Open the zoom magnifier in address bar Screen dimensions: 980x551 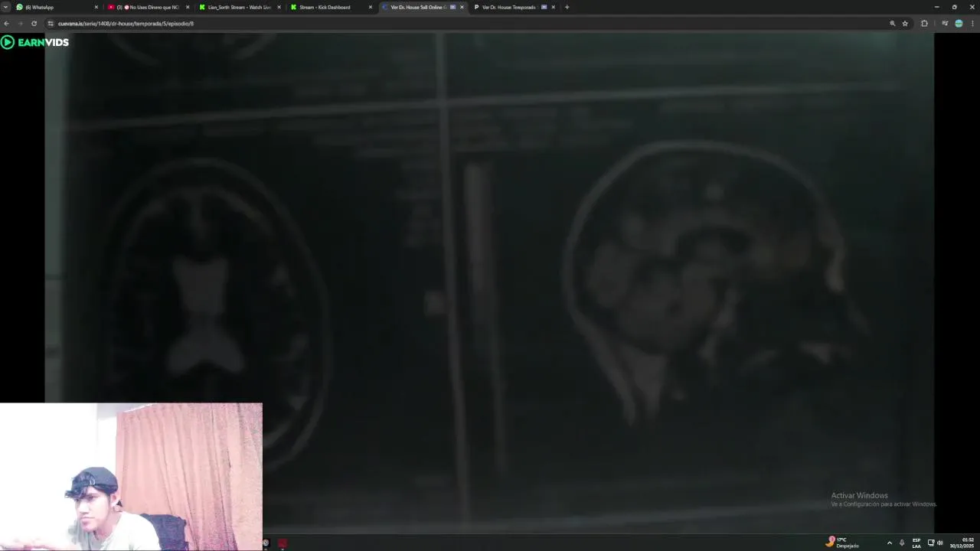pyautogui.click(x=892, y=24)
